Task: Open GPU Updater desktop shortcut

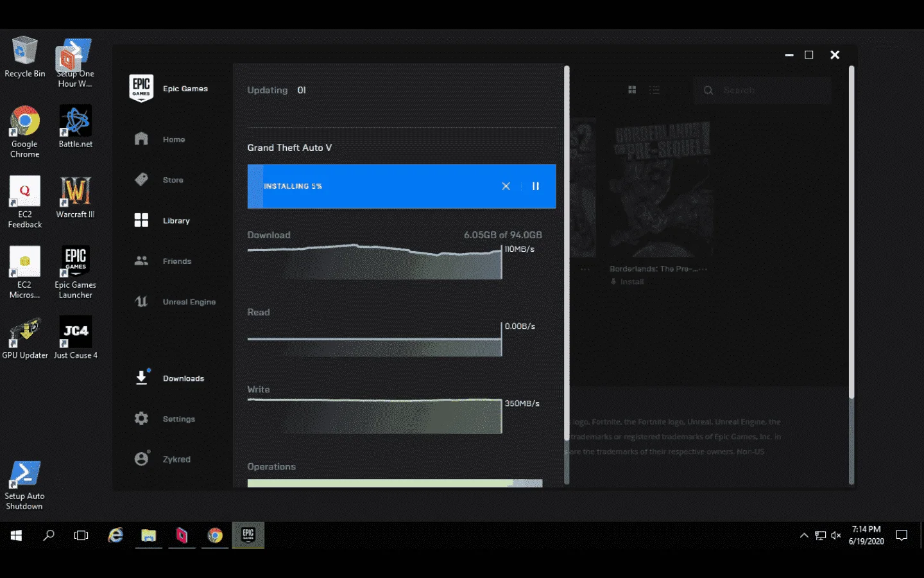Action: coord(24,337)
